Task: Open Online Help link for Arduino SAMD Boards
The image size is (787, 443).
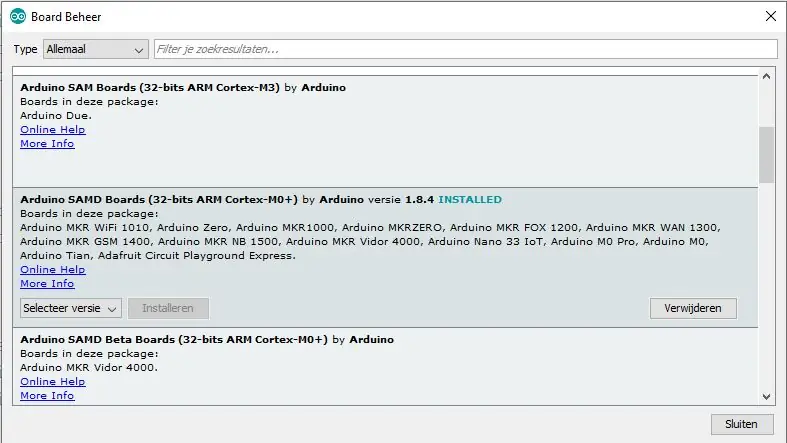Action: click(x=53, y=269)
